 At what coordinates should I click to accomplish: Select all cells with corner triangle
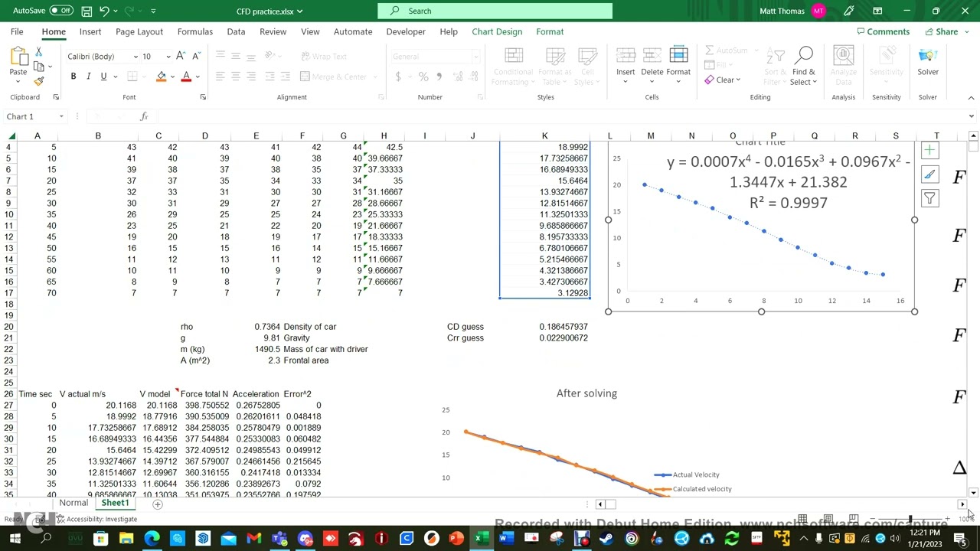(x=11, y=136)
